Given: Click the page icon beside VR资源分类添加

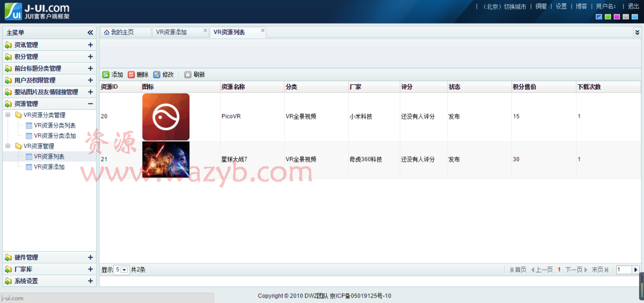Looking at the screenshot, I should point(29,136).
